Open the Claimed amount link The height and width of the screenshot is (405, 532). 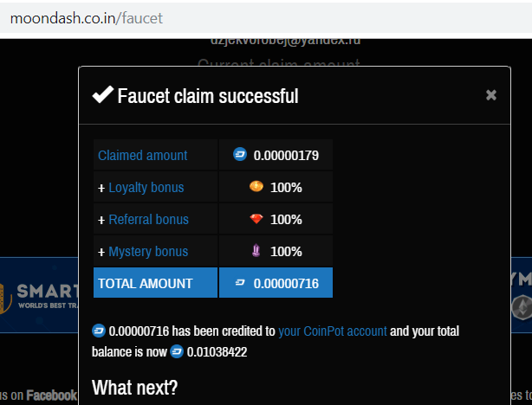point(142,156)
